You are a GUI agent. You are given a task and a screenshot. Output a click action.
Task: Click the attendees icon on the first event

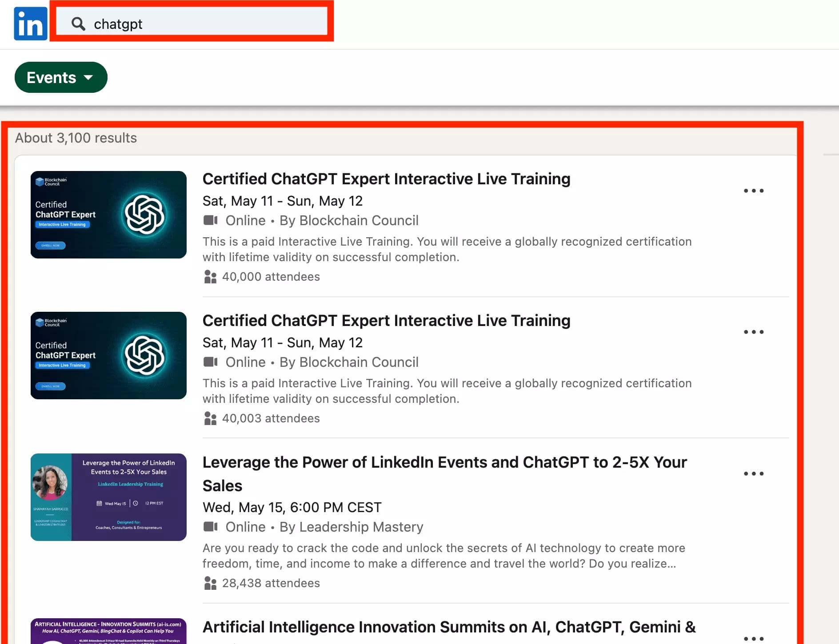point(210,276)
